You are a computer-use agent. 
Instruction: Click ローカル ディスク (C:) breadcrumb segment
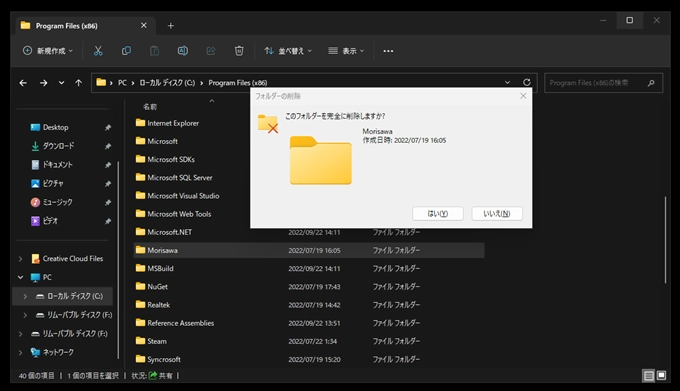(x=167, y=82)
